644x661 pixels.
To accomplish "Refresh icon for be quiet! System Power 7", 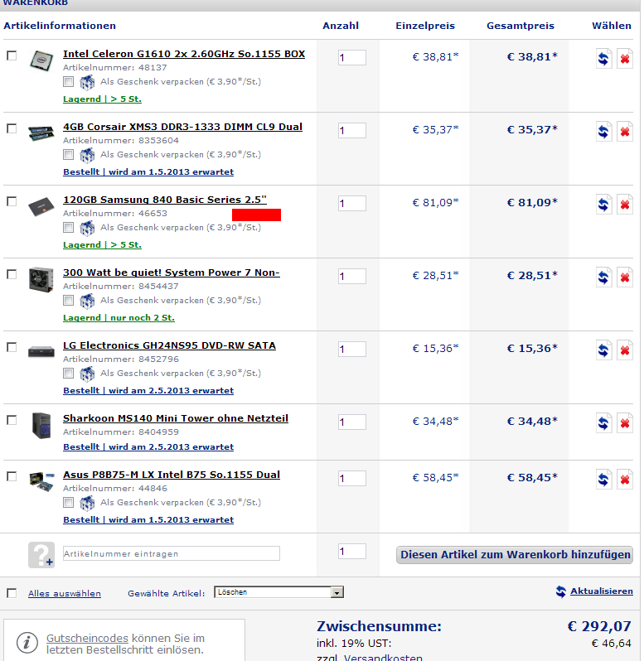I will click(x=603, y=277).
